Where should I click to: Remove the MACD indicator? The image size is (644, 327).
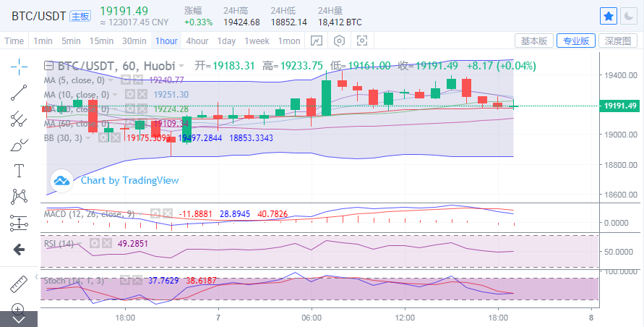tap(167, 213)
